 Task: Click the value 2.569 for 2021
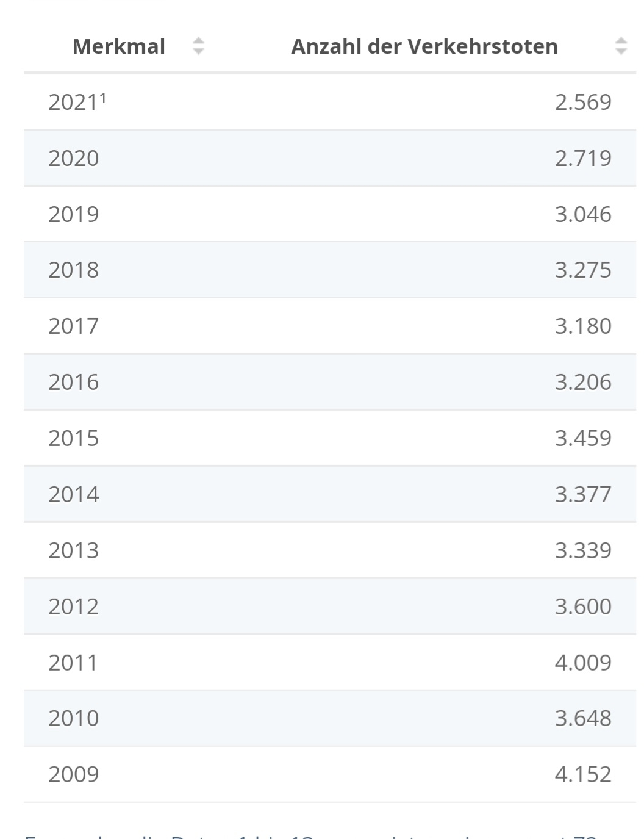click(582, 102)
